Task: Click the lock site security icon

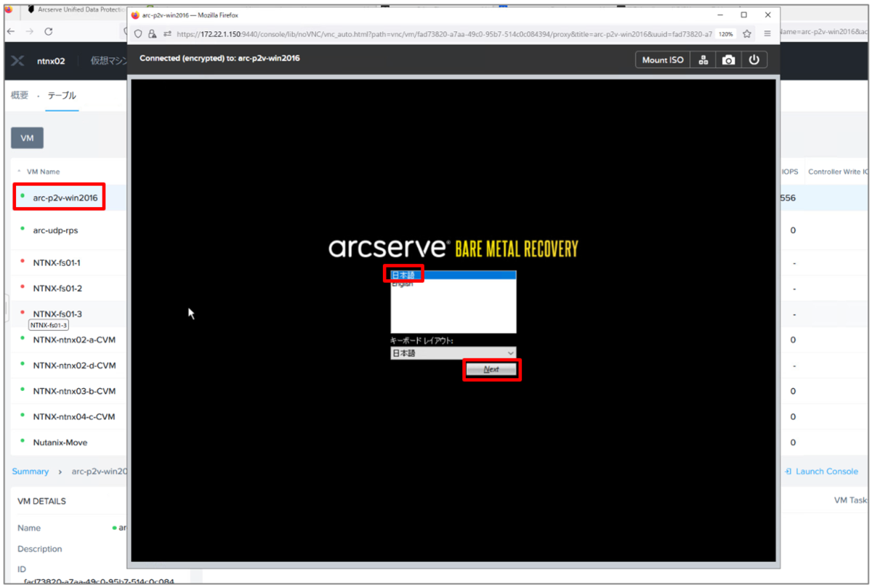Action: click(152, 33)
